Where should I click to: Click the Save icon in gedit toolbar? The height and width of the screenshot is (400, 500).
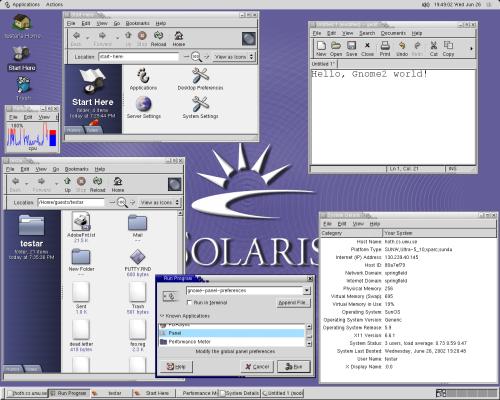point(351,48)
